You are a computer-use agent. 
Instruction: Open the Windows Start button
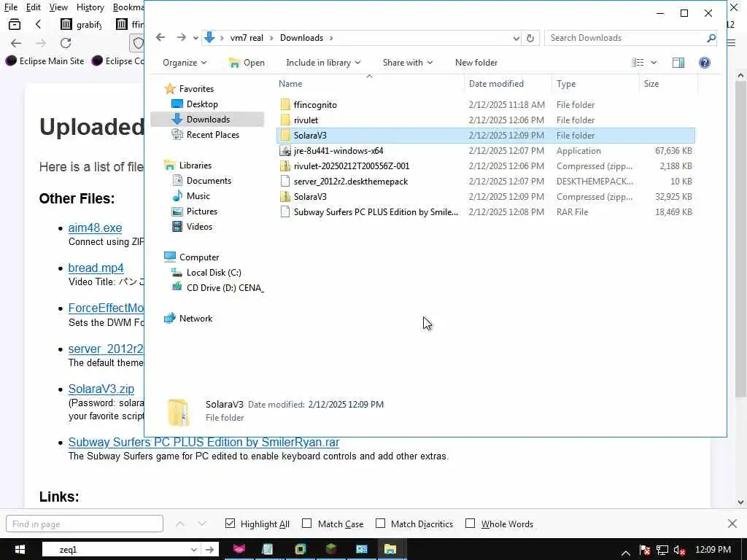point(20,549)
